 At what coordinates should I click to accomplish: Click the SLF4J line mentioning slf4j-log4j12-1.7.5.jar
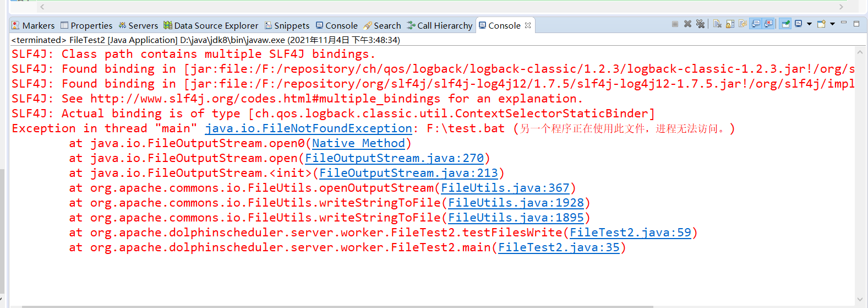[433, 84]
